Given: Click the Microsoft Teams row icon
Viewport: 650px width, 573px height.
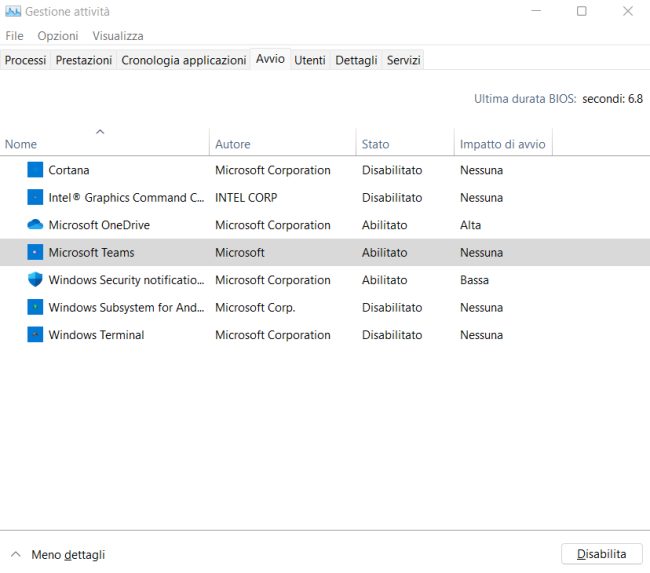Looking at the screenshot, I should pyautogui.click(x=35, y=252).
